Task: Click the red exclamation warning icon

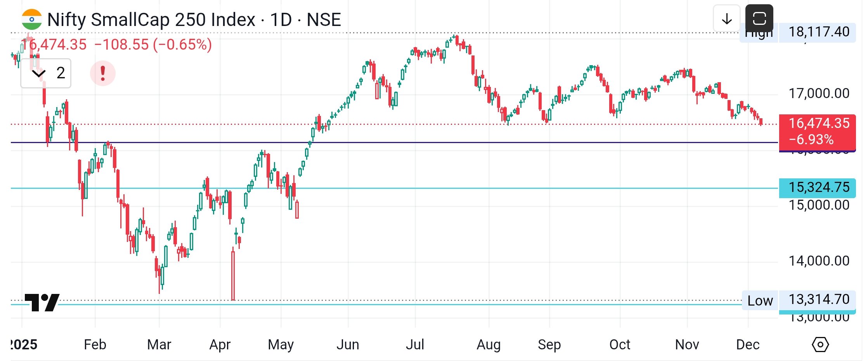Action: click(x=103, y=73)
